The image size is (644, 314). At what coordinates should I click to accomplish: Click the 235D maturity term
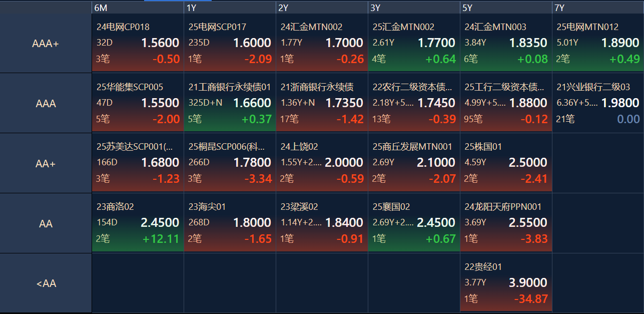click(199, 43)
